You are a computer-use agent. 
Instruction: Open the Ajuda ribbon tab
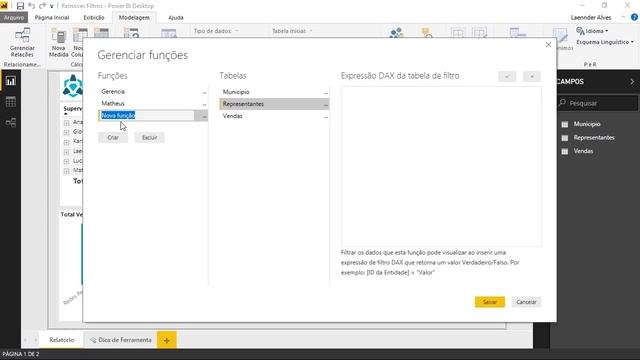point(176,18)
